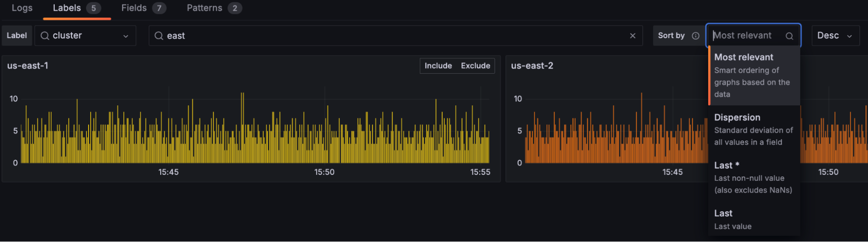This screenshot has height=242, width=868.
Task: Exclude the us-east-1 cluster value
Action: coord(475,66)
